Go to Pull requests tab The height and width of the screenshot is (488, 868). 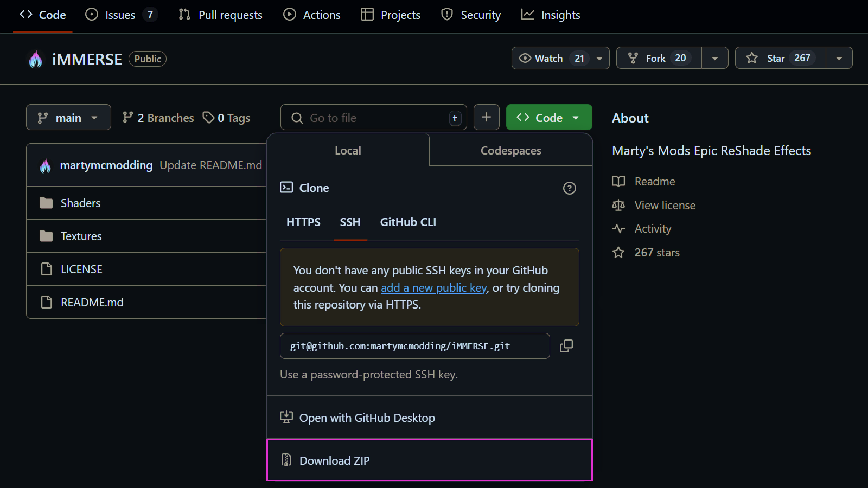pyautogui.click(x=220, y=15)
